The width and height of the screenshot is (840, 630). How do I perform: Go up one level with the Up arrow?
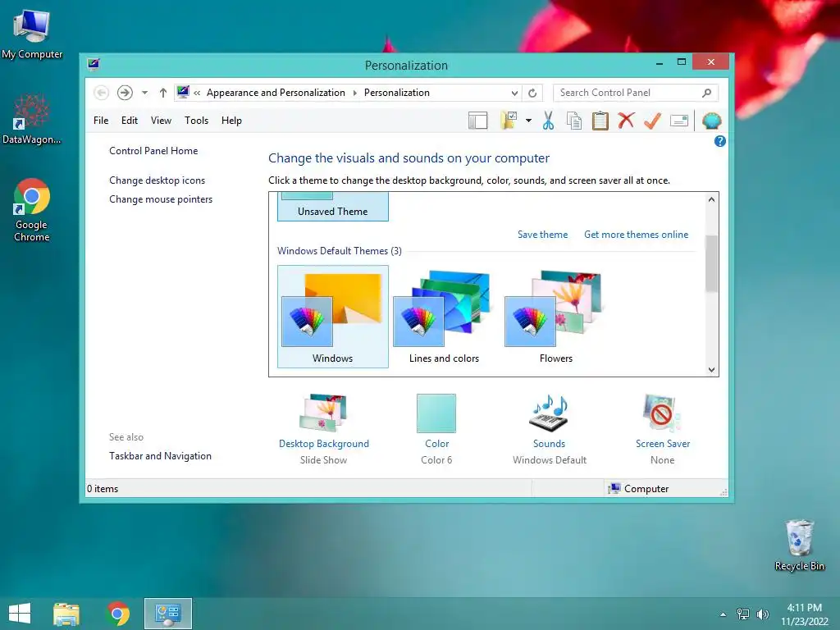[163, 93]
